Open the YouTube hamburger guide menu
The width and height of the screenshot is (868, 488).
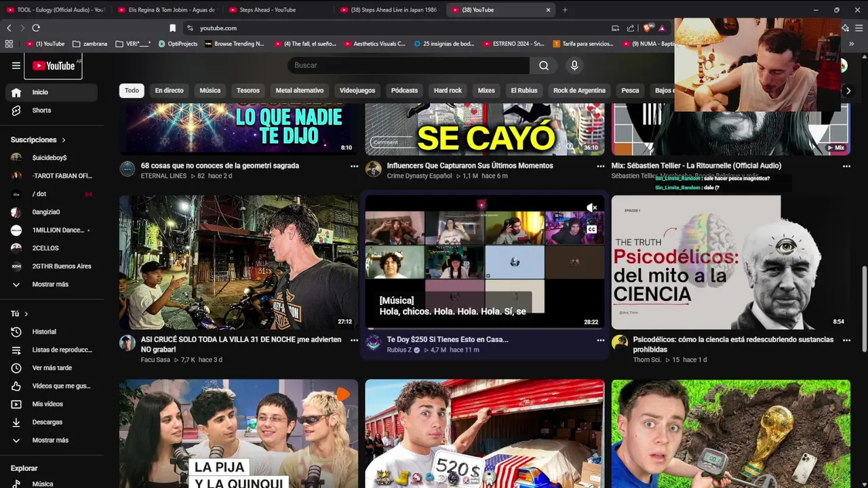pos(16,66)
